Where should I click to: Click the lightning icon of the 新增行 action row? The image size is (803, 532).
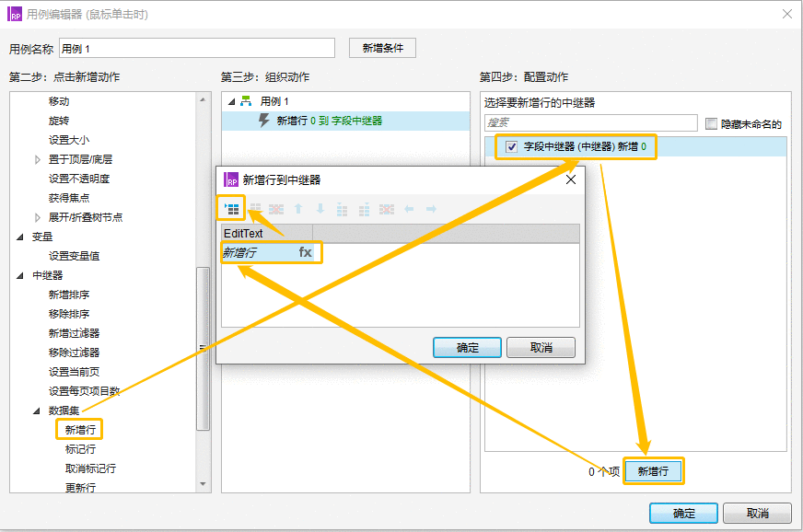tap(263, 121)
